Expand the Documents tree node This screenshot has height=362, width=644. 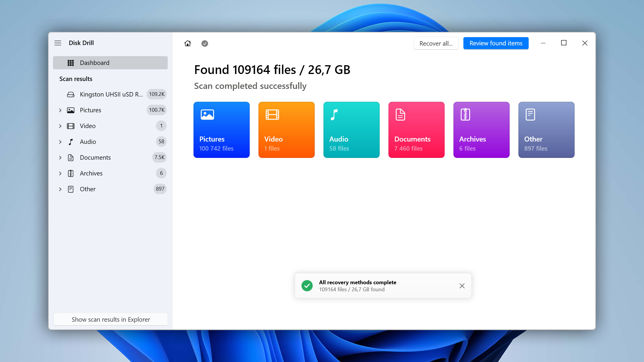(60, 158)
